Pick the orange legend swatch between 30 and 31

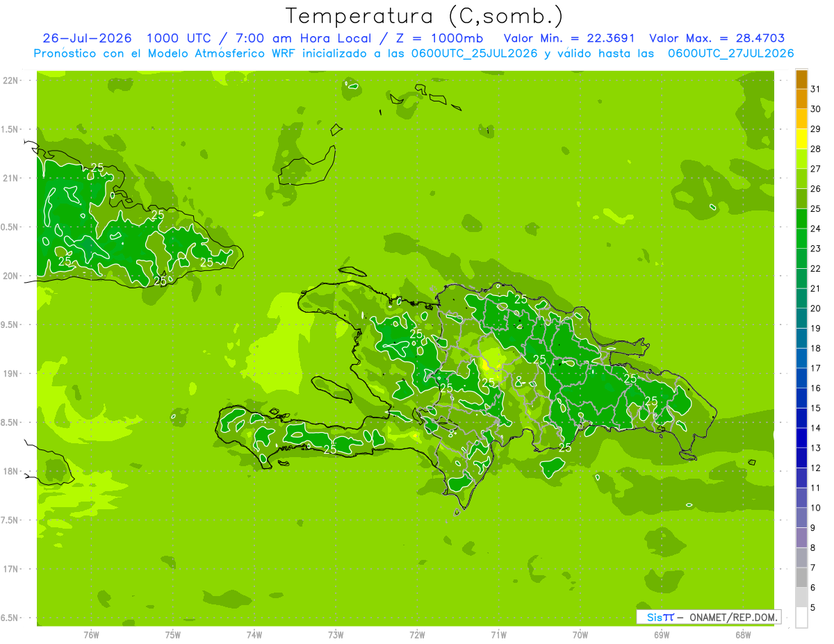(x=801, y=99)
